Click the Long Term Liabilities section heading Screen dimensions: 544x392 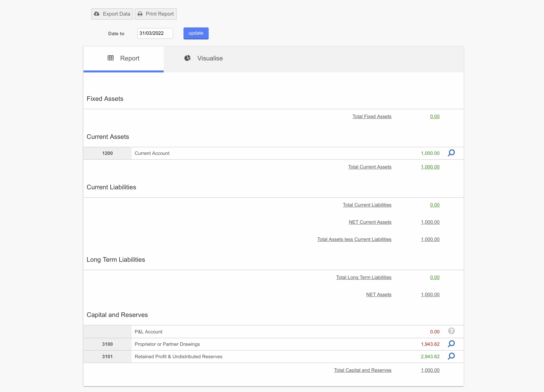116,260
